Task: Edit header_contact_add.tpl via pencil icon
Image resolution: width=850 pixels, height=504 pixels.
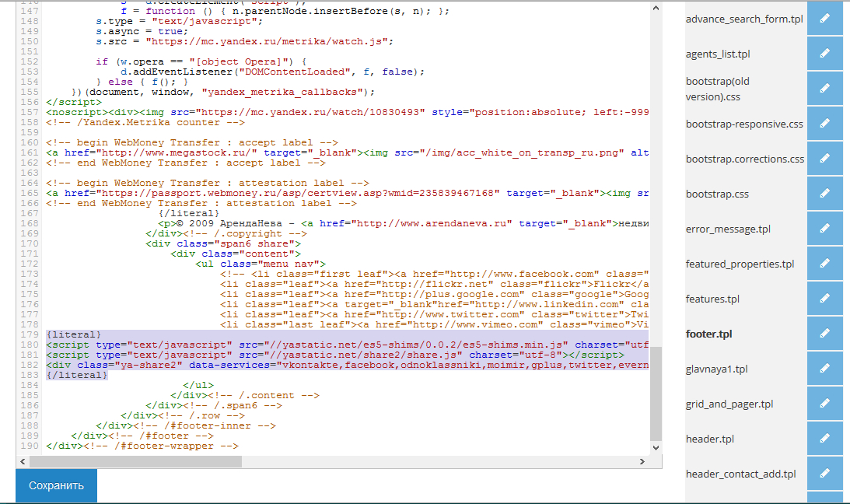Action: 824,474
